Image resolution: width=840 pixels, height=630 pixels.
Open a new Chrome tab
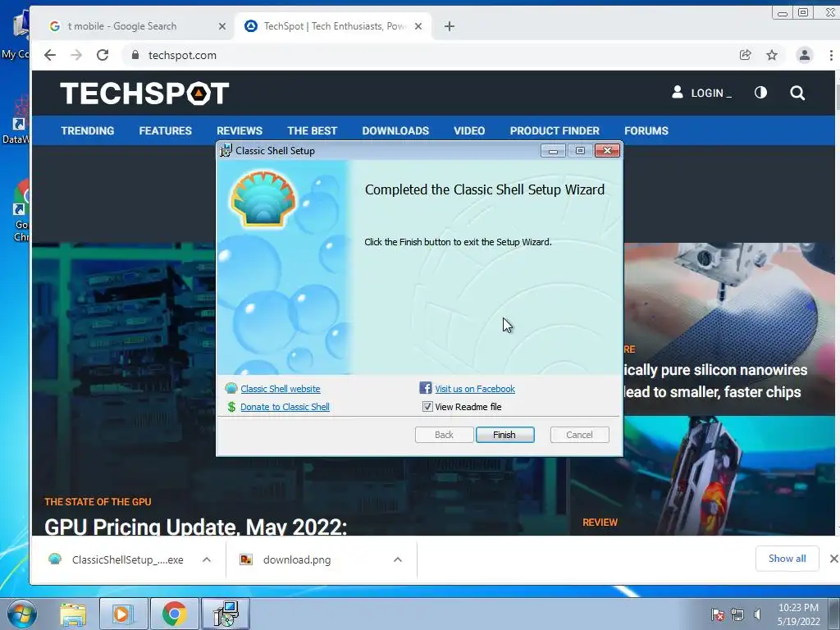(450, 26)
